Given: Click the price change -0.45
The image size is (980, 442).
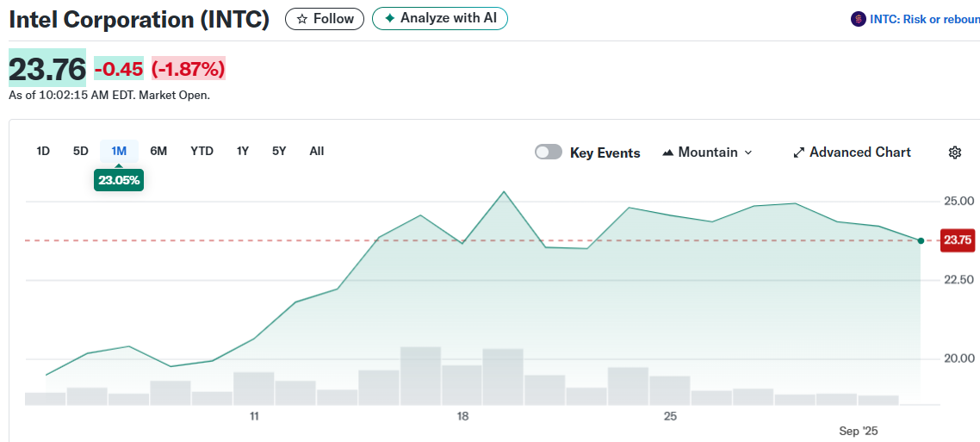Looking at the screenshot, I should pos(119,69).
